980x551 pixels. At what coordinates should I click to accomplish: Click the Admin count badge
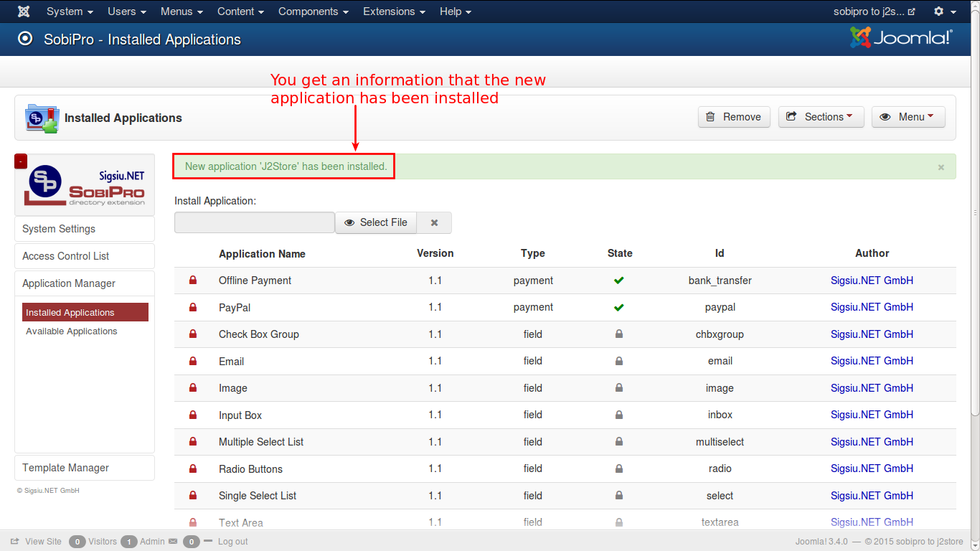[x=129, y=542]
